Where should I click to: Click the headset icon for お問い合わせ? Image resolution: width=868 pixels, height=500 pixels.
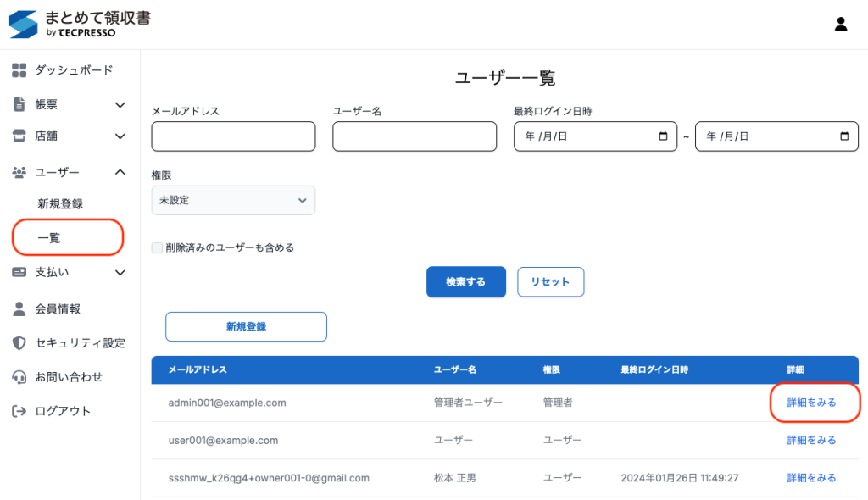19,376
